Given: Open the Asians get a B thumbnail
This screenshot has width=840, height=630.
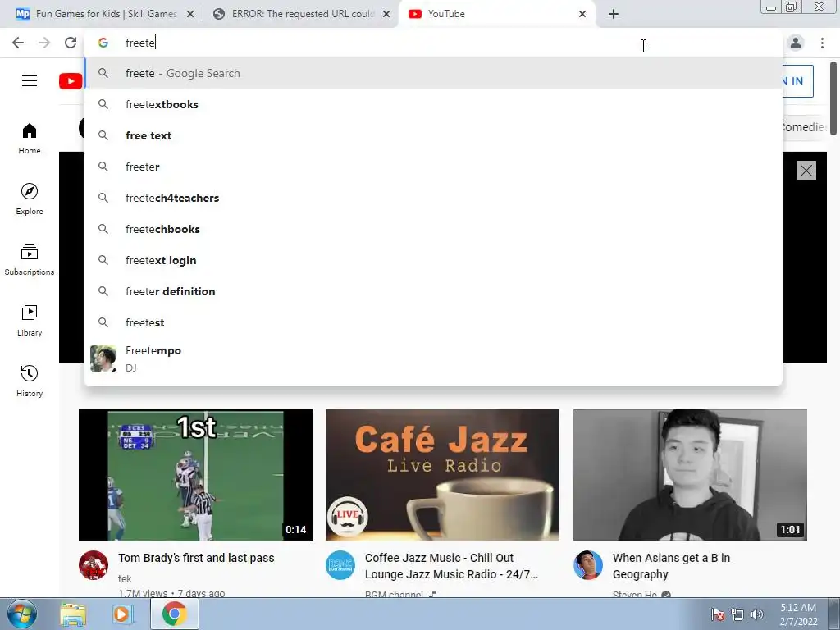Looking at the screenshot, I should pyautogui.click(x=690, y=475).
